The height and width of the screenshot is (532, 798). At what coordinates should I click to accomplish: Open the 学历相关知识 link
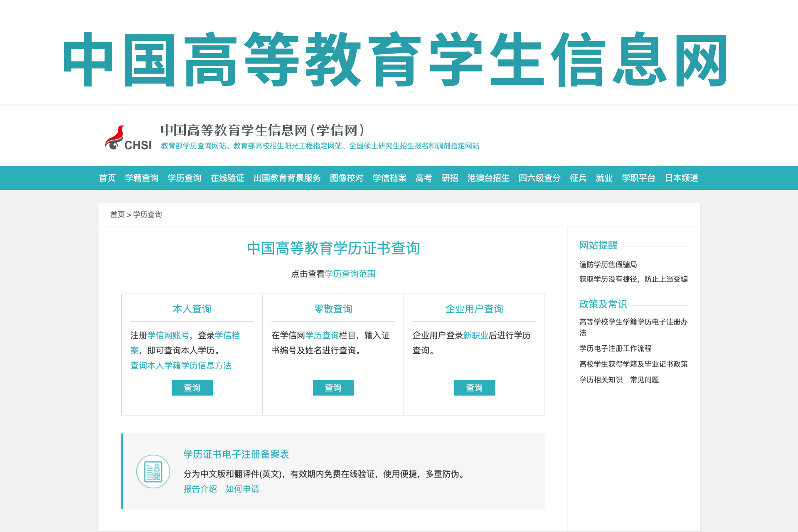tap(601, 379)
